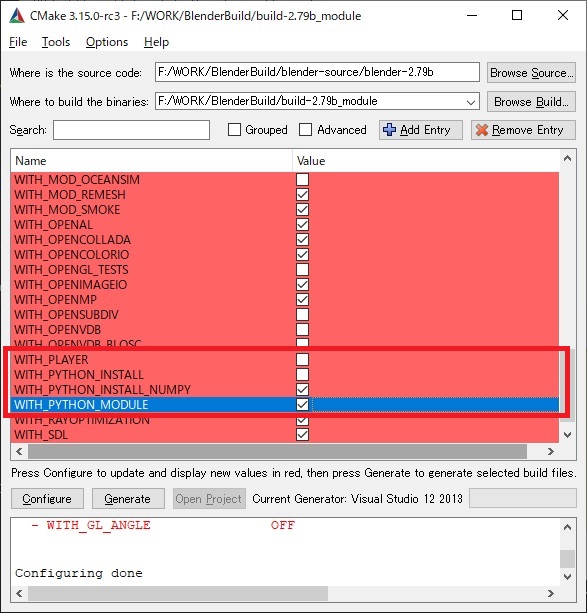This screenshot has width=587, height=613.
Task: Toggle WITH_OPENGL_TESTS checkbox
Action: point(302,270)
